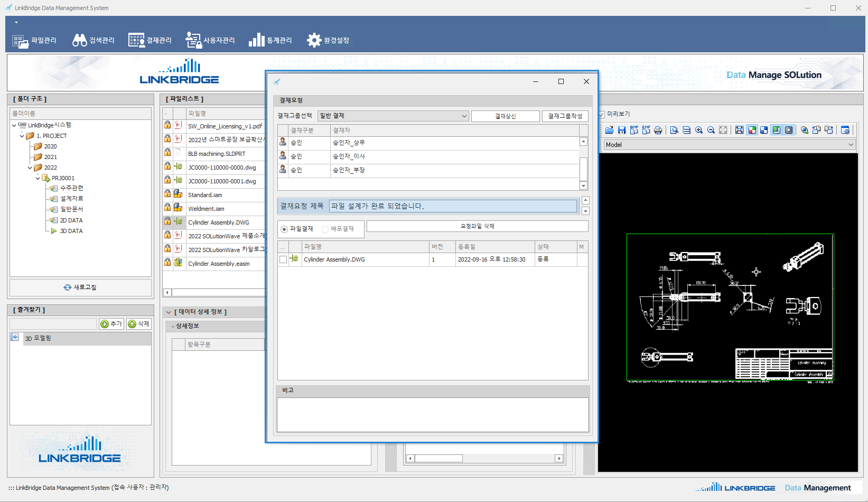
Task: Click the 추가 favorites add button
Action: 111,324
